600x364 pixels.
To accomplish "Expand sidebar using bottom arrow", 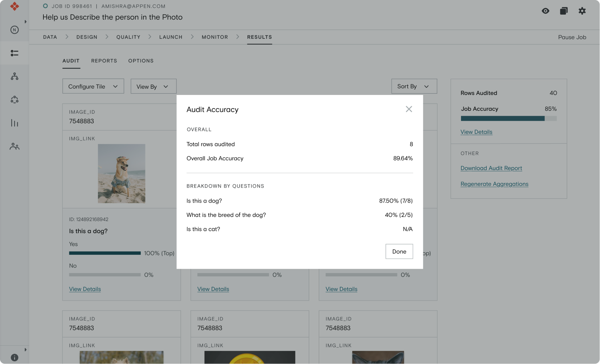I will click(25, 350).
